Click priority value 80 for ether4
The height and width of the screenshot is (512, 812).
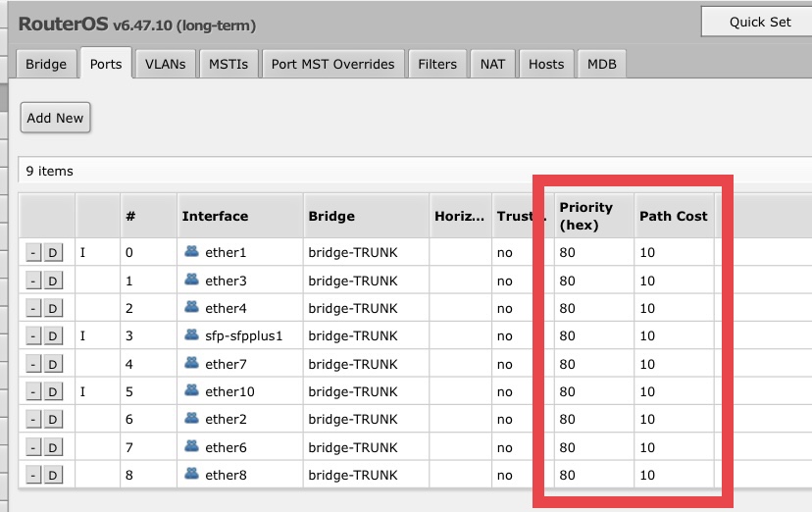pyautogui.click(x=567, y=309)
